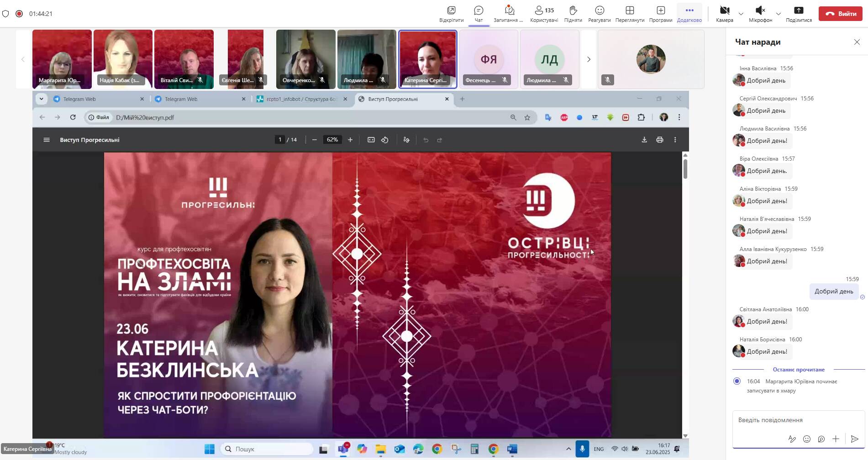Raise hand with Підняти button

(573, 14)
